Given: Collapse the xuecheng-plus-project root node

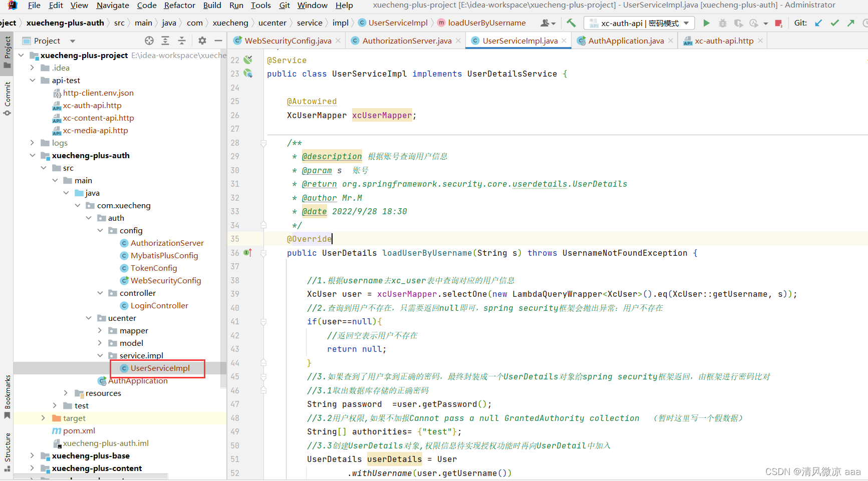Looking at the screenshot, I should [x=21, y=55].
